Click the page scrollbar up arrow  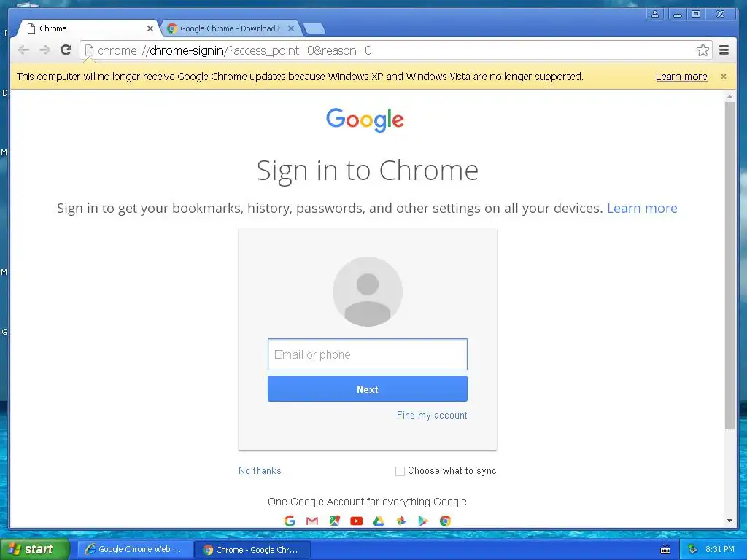click(729, 97)
